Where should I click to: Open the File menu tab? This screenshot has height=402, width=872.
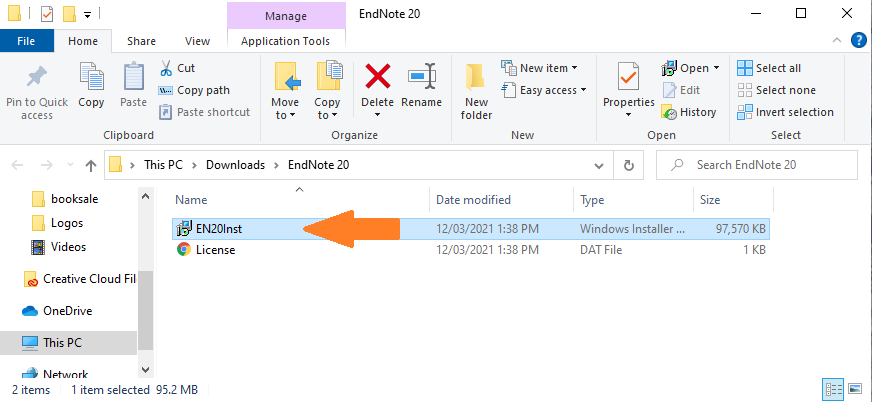click(x=27, y=41)
